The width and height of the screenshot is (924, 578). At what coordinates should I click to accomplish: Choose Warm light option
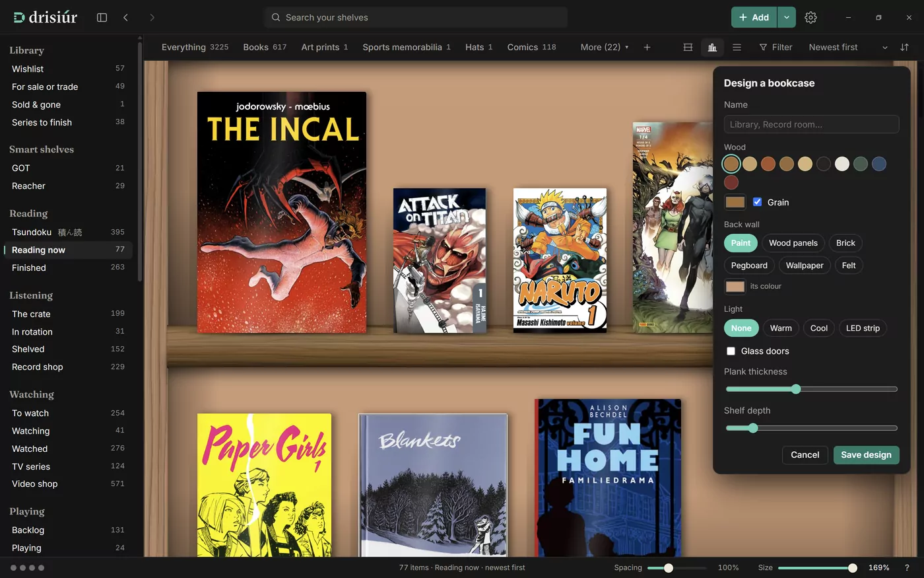tap(781, 328)
